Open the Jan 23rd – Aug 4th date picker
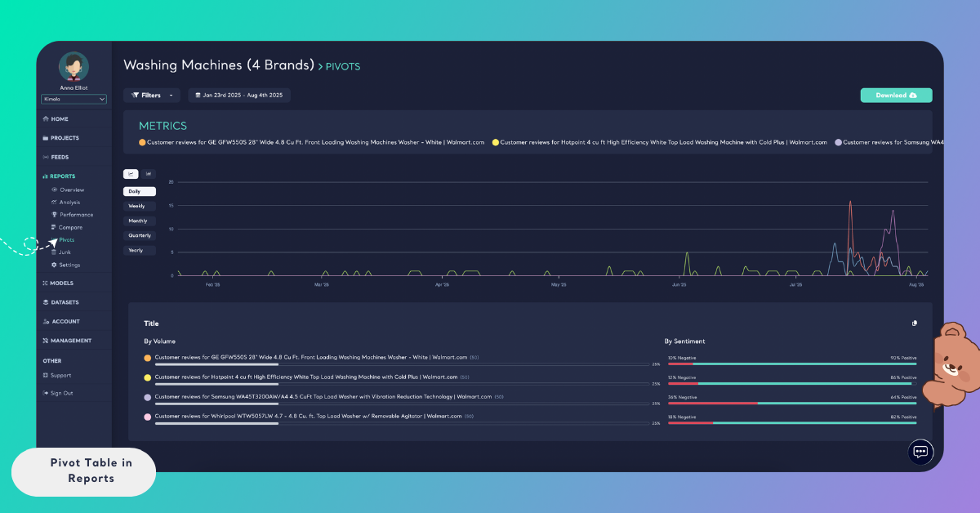The width and height of the screenshot is (980, 513). pos(239,96)
